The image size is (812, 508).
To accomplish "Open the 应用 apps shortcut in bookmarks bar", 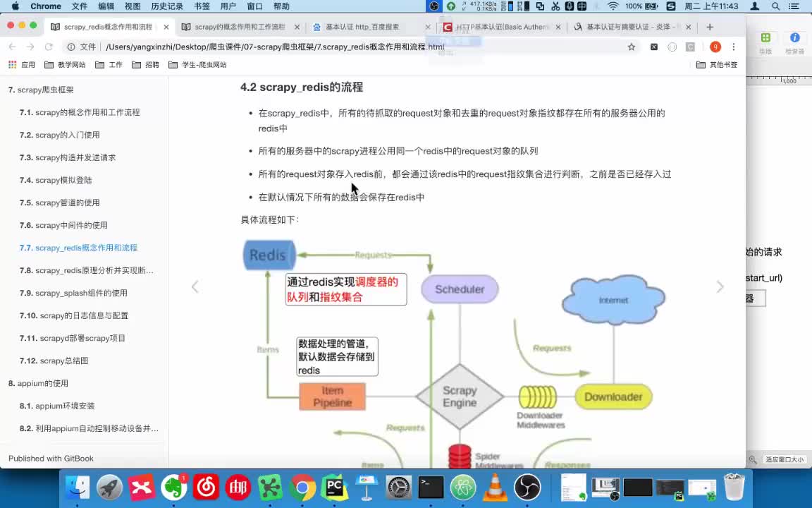I will (22, 65).
